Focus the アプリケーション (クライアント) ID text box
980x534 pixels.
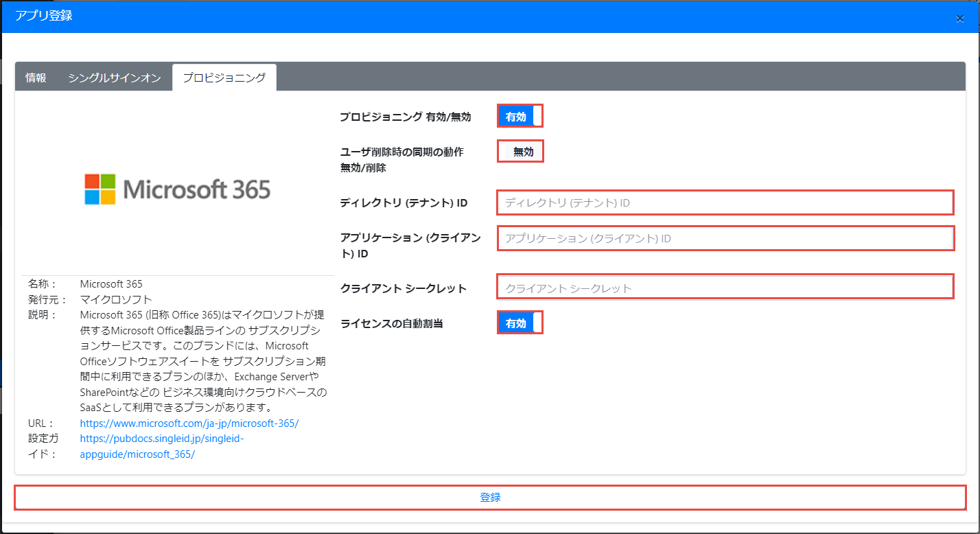pos(725,239)
